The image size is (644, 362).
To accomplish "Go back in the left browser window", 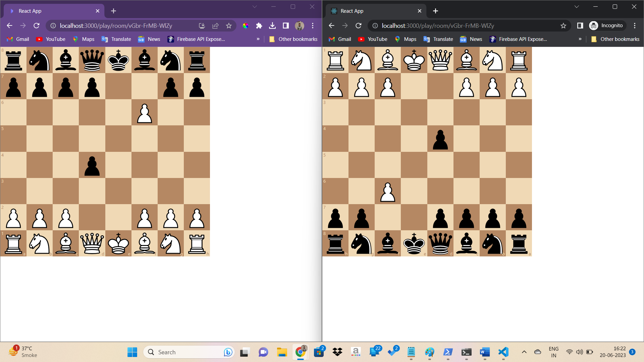I will tap(9, 25).
